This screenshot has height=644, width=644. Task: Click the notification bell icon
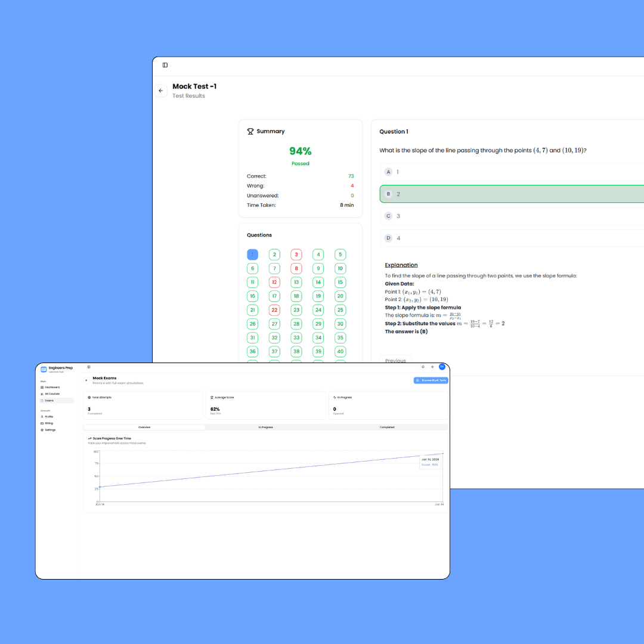pos(423,367)
